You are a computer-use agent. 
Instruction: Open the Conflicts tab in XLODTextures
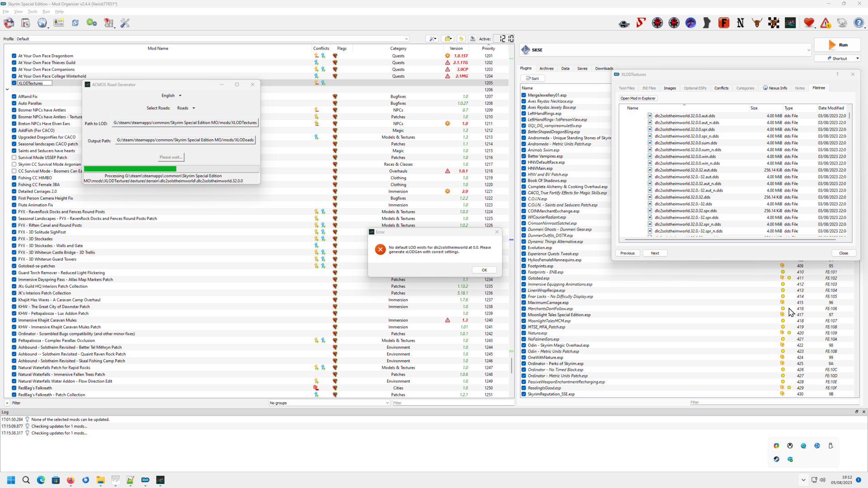721,88
